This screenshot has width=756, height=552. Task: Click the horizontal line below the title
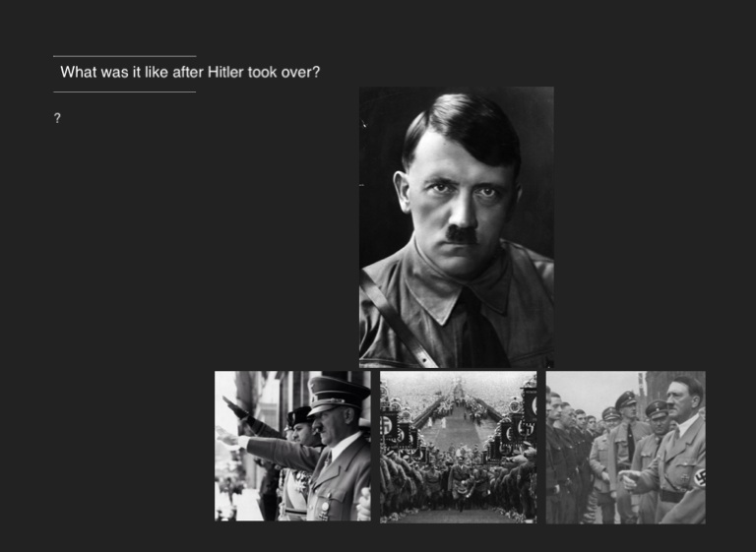click(124, 92)
